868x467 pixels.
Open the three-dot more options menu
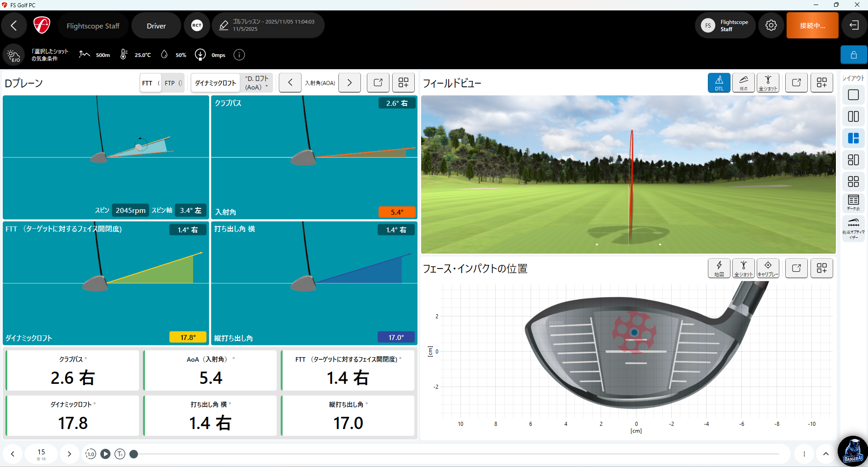(804, 454)
